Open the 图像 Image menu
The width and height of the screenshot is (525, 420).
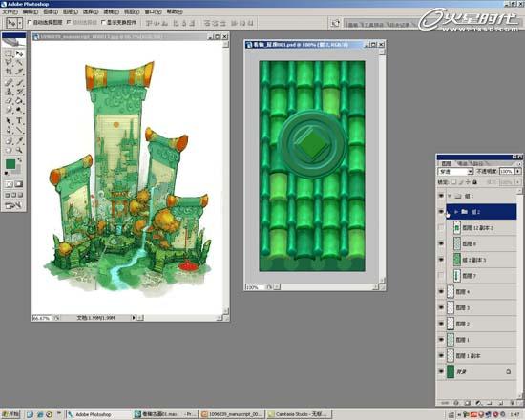[x=51, y=11]
